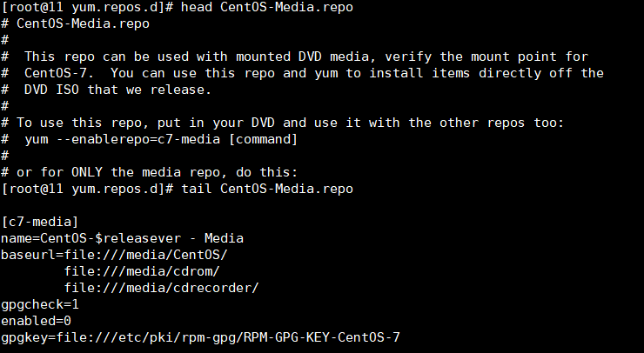The width and height of the screenshot is (644, 353).
Task: Click the name=CentOS-$releasever - Media line
Action: [123, 238]
